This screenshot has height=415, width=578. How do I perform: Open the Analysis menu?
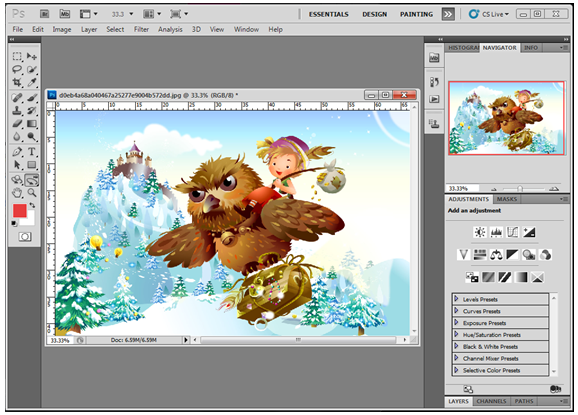170,29
